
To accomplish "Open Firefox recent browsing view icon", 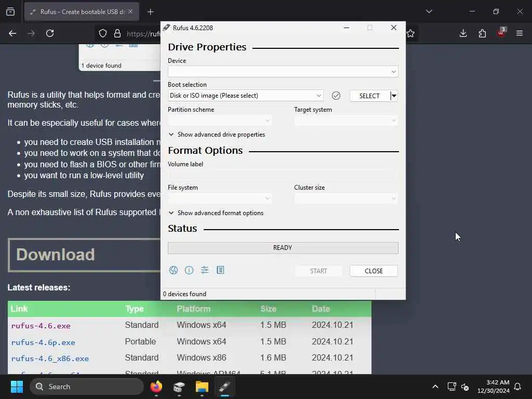I will pyautogui.click(x=10, y=12).
